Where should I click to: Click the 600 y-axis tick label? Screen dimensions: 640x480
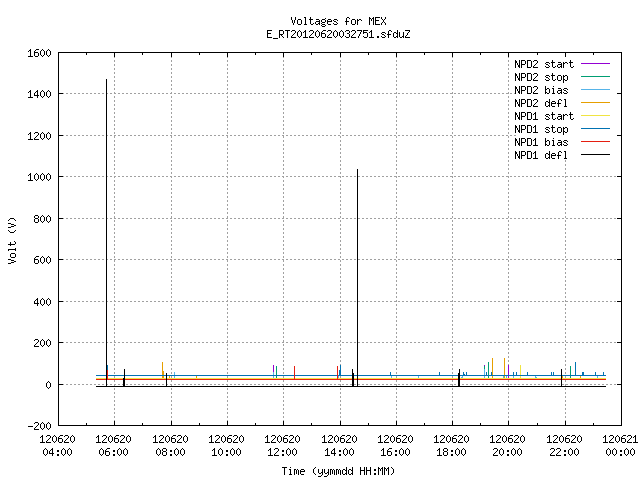click(x=42, y=260)
